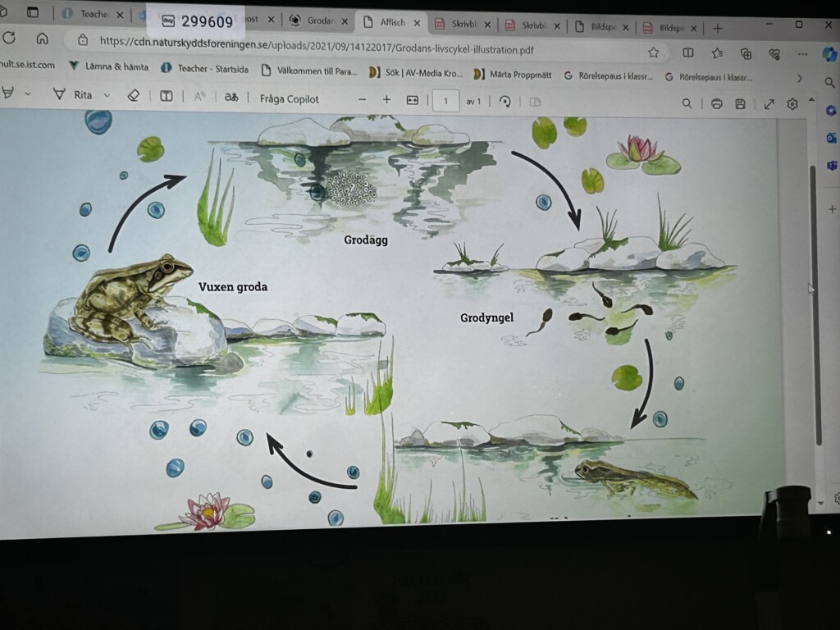840x630 pixels.
Task: Toggle the Rita draw tool
Action: point(73,95)
